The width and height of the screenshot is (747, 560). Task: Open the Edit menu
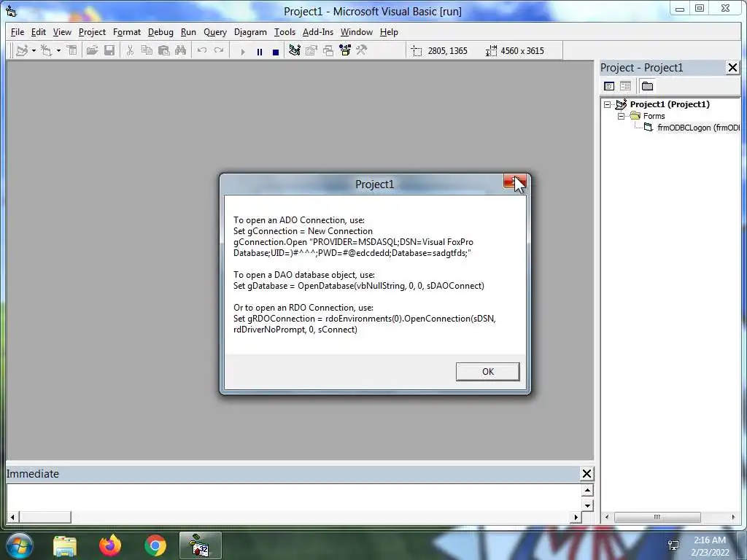38,32
